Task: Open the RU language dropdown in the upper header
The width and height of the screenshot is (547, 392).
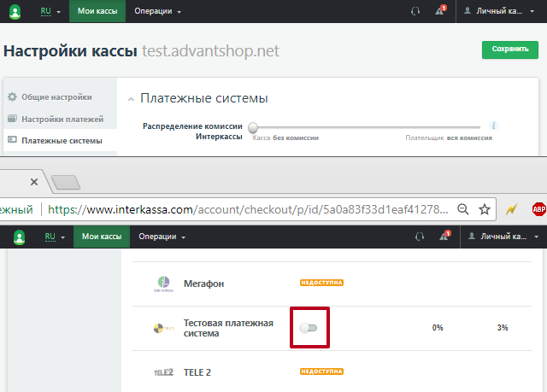Action: tap(50, 11)
